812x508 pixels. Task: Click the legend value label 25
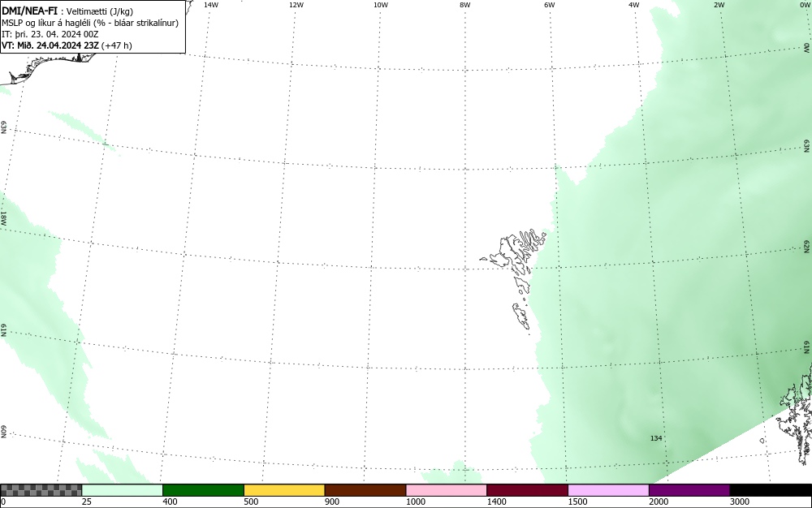(x=87, y=502)
